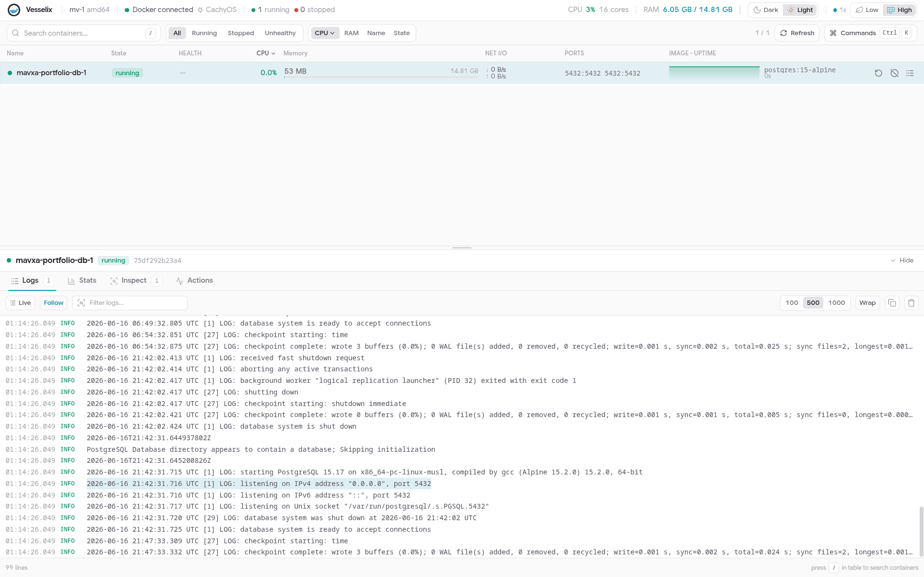The width and height of the screenshot is (924, 577).
Task: Open the Commands palette button
Action: [870, 33]
